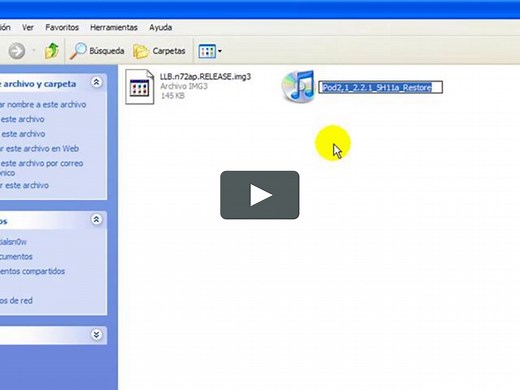520x390 pixels.
Task: Click the '145 KB' file size text
Action: [x=173, y=96]
